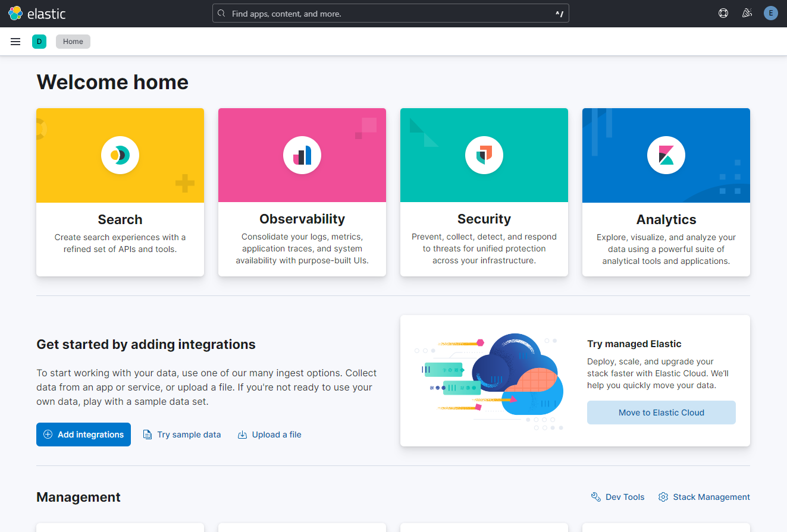Click the teal Security card banner
The height and width of the screenshot is (532, 787).
pyautogui.click(x=484, y=155)
